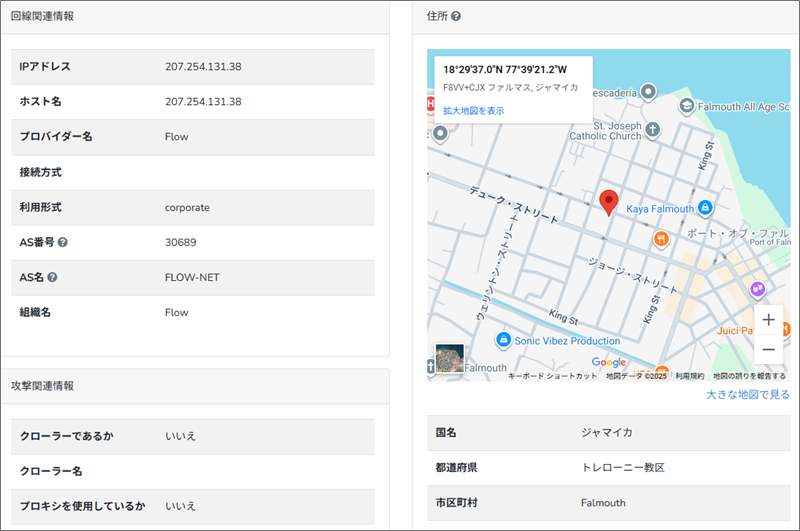Click the Sonic Vibez Production map label
The image size is (800, 531).
pos(567,341)
